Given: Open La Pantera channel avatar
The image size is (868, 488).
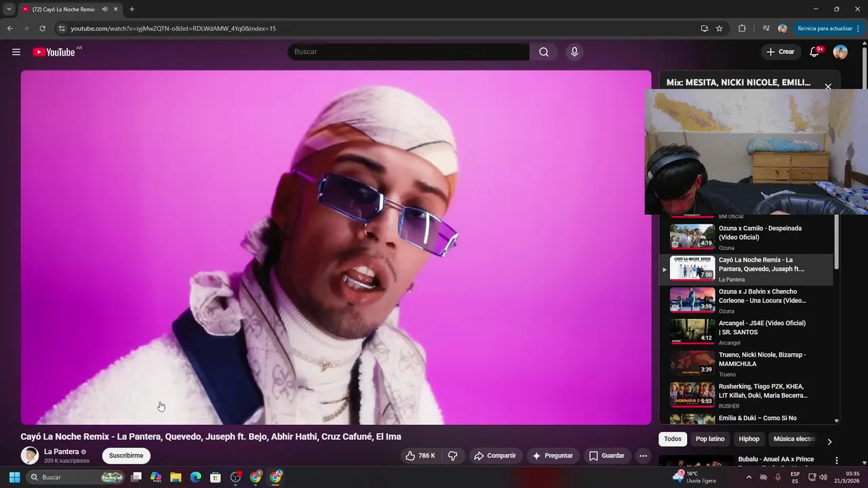Looking at the screenshot, I should [30, 455].
